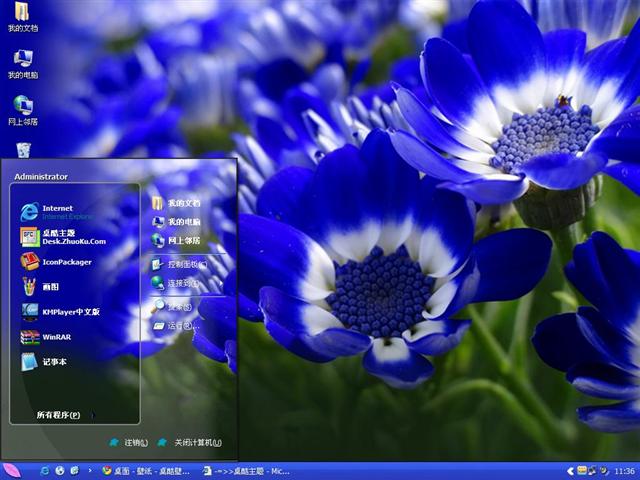640x480 pixels.
Task: Click 网上邻居 desktop icon
Action: tap(22, 108)
